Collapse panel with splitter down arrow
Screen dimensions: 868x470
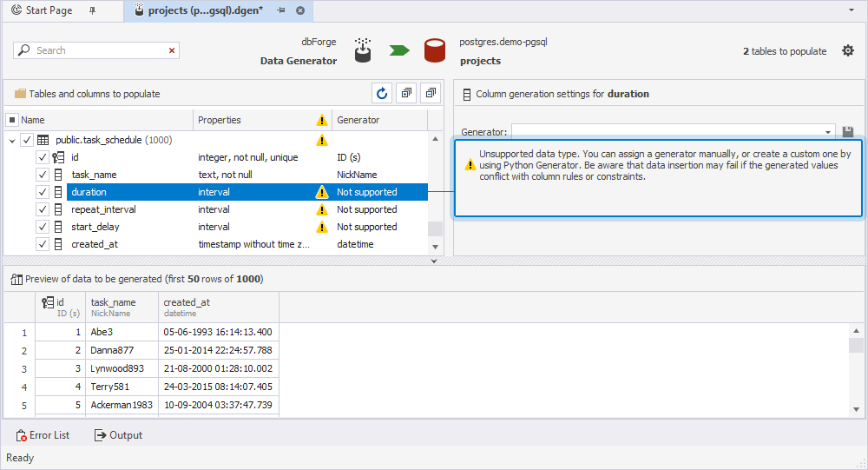[x=434, y=261]
